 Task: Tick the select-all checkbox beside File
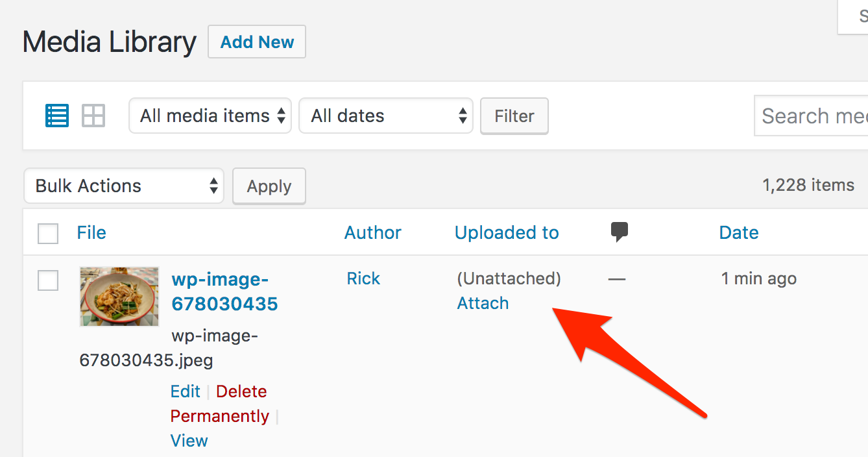click(x=48, y=234)
